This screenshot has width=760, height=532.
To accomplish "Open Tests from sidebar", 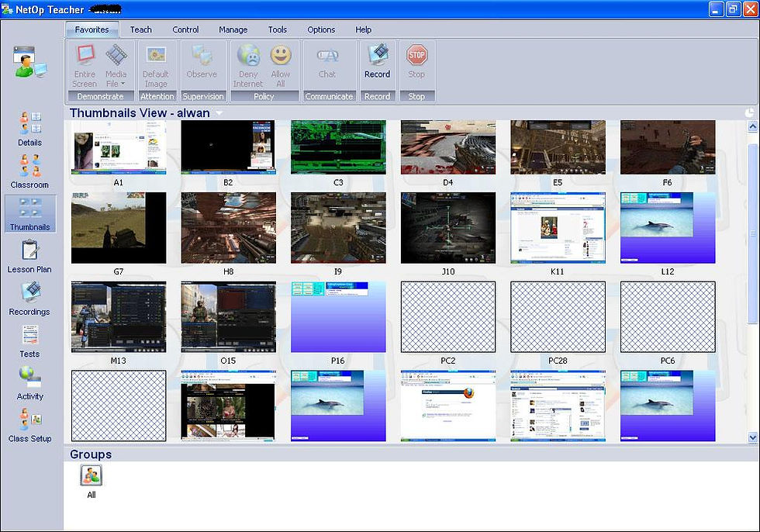I will (29, 341).
